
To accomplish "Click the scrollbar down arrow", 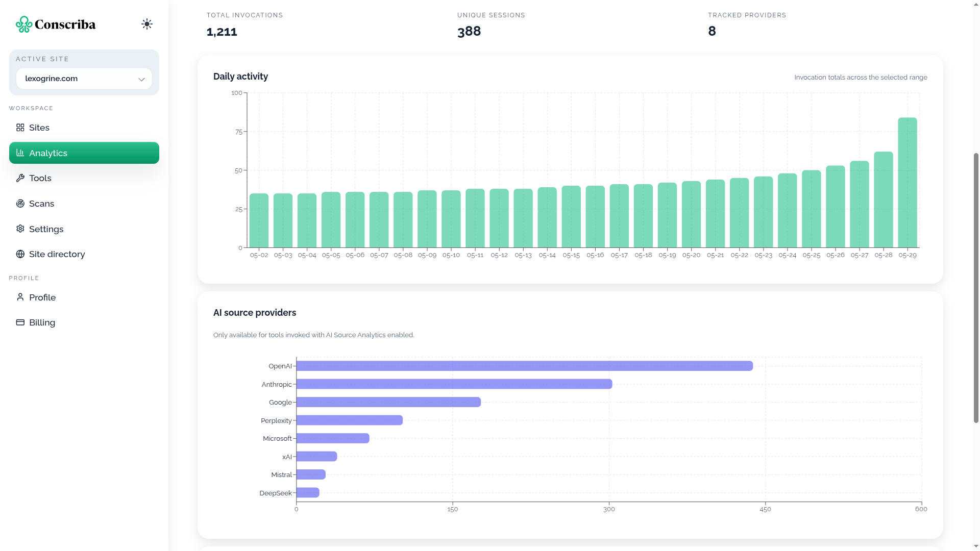I will 976,546.
